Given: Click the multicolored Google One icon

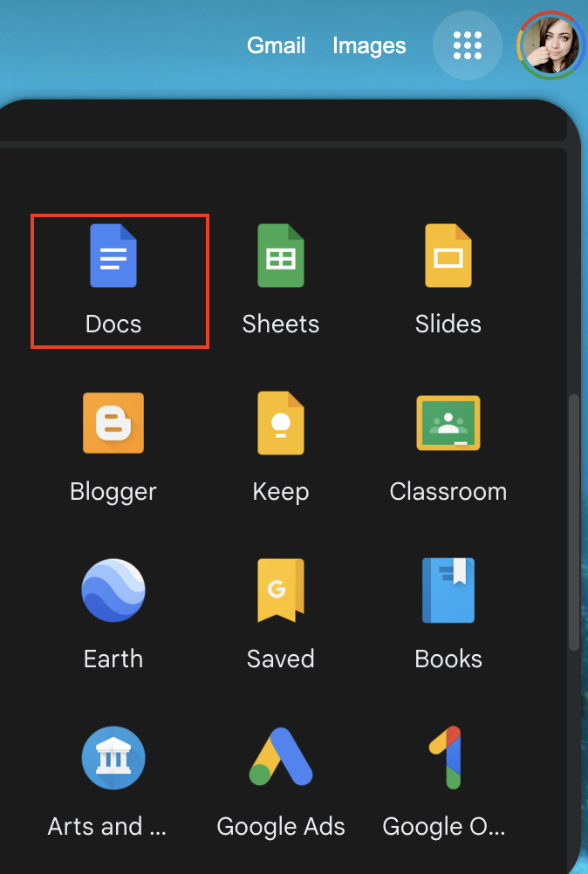Looking at the screenshot, I should tap(448, 757).
